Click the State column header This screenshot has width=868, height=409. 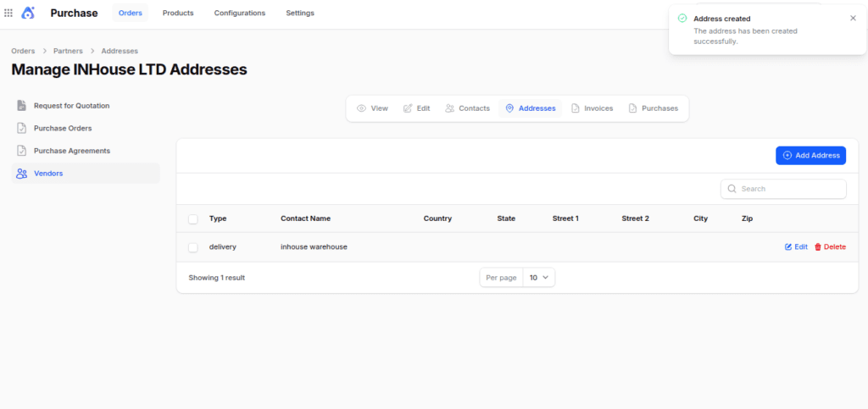click(506, 218)
